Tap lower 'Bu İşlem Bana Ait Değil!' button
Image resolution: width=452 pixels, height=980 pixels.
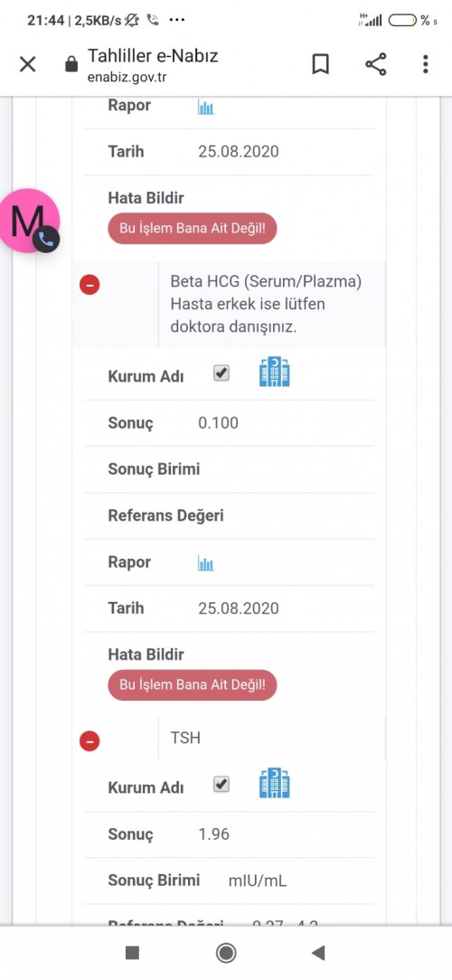pyautogui.click(x=193, y=684)
